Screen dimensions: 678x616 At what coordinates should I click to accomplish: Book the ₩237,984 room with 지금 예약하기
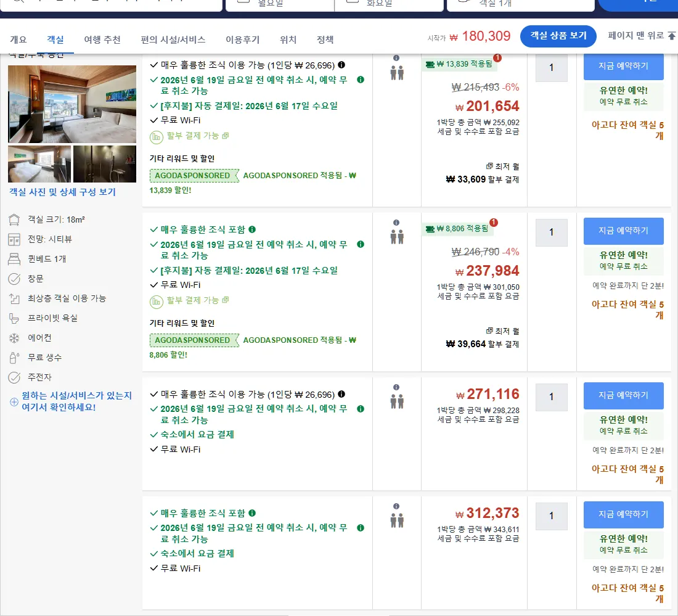click(x=624, y=231)
